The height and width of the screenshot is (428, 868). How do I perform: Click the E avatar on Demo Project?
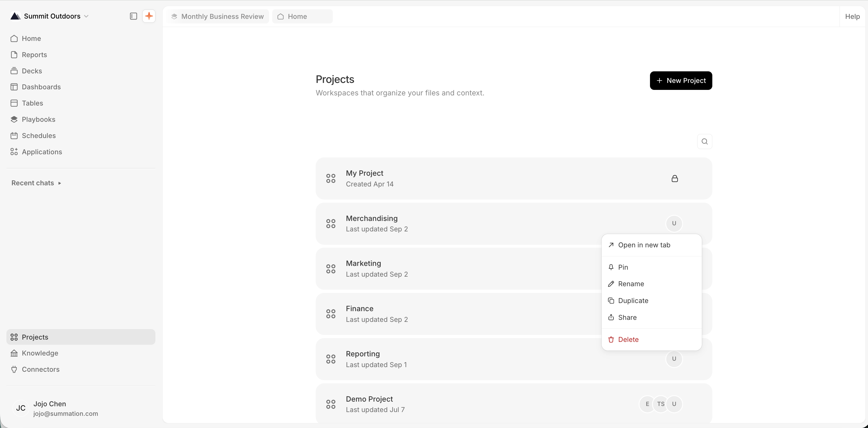click(647, 404)
